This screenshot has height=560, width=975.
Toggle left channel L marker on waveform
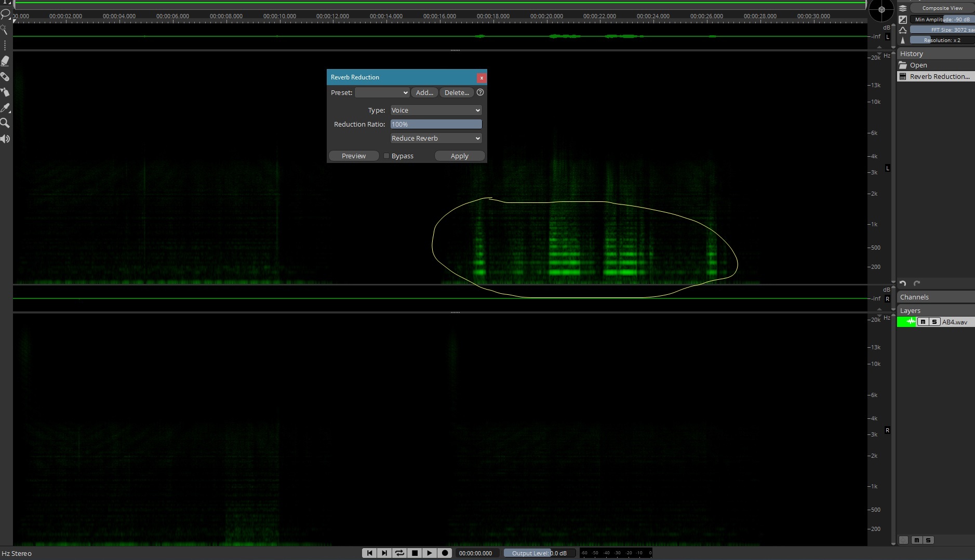click(x=888, y=37)
